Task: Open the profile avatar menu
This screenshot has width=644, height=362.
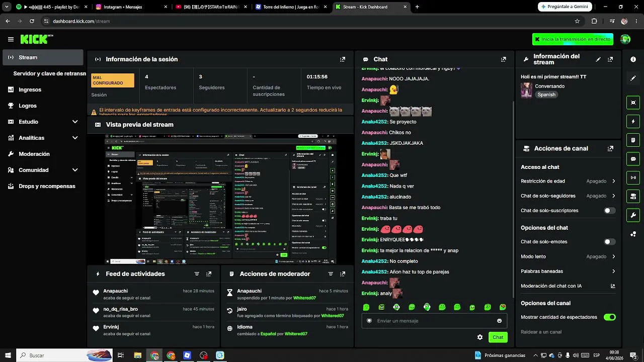Action: click(625, 39)
